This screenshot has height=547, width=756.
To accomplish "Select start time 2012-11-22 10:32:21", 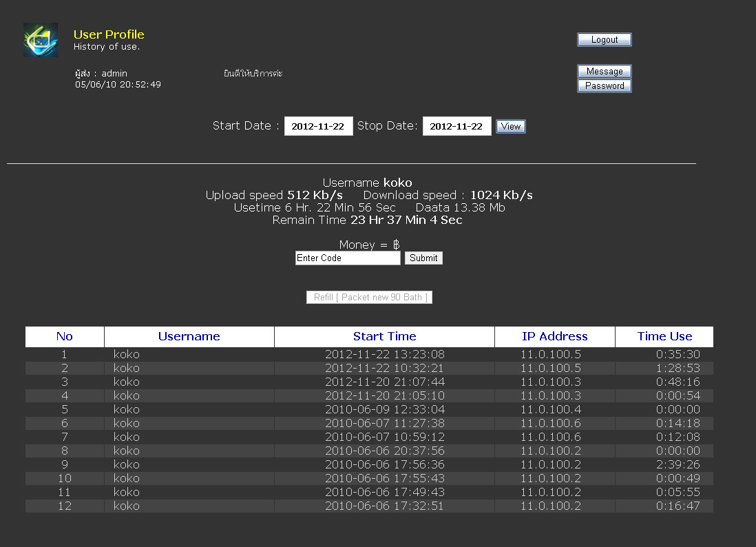I will click(x=384, y=368).
